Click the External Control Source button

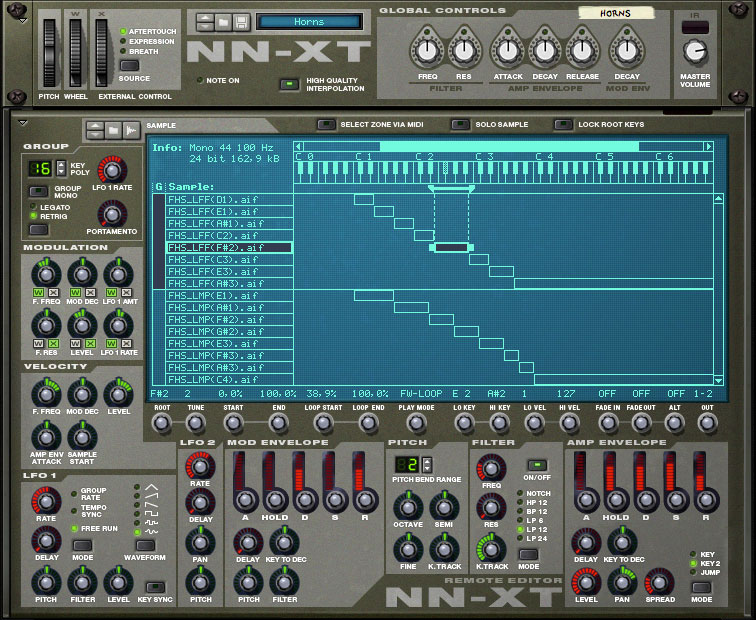point(129,65)
